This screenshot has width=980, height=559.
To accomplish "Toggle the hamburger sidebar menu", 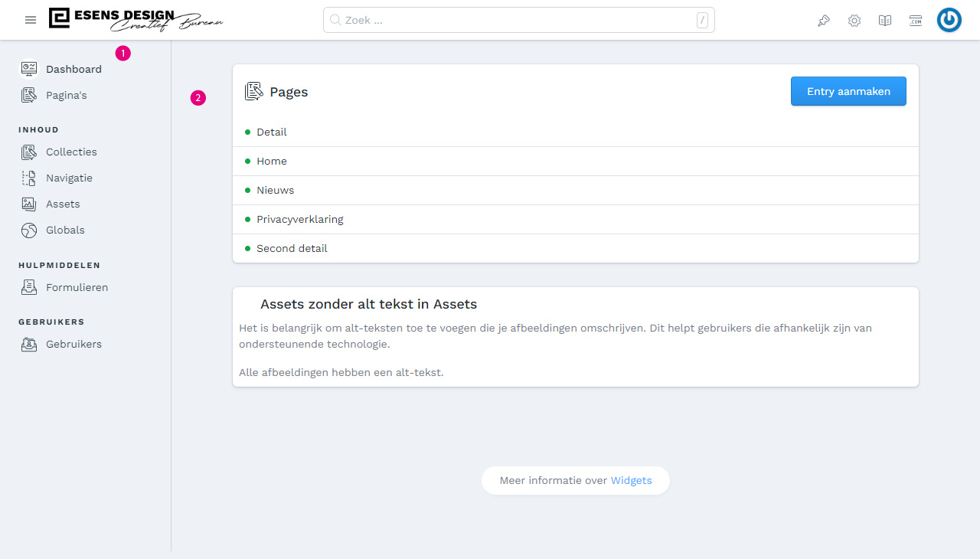I will click(31, 20).
